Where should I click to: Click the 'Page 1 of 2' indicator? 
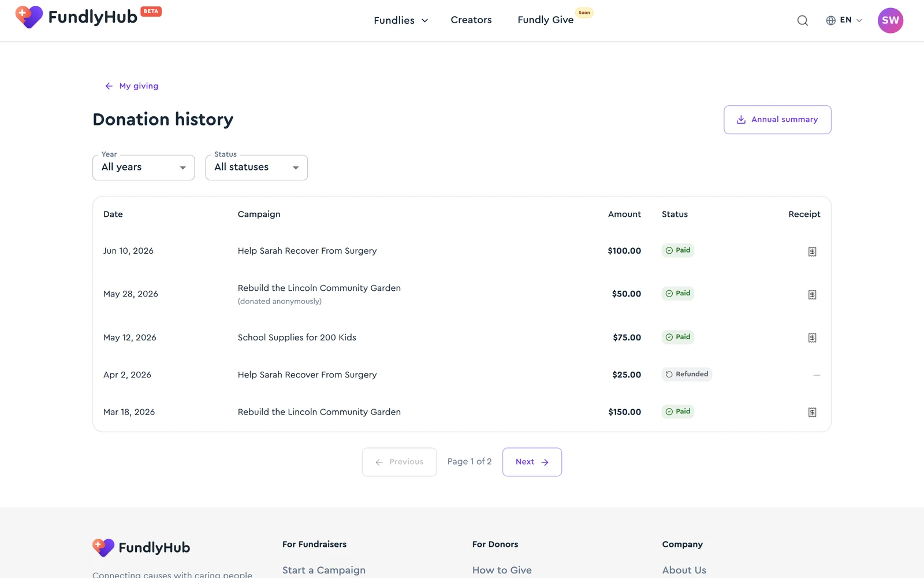[x=470, y=461]
